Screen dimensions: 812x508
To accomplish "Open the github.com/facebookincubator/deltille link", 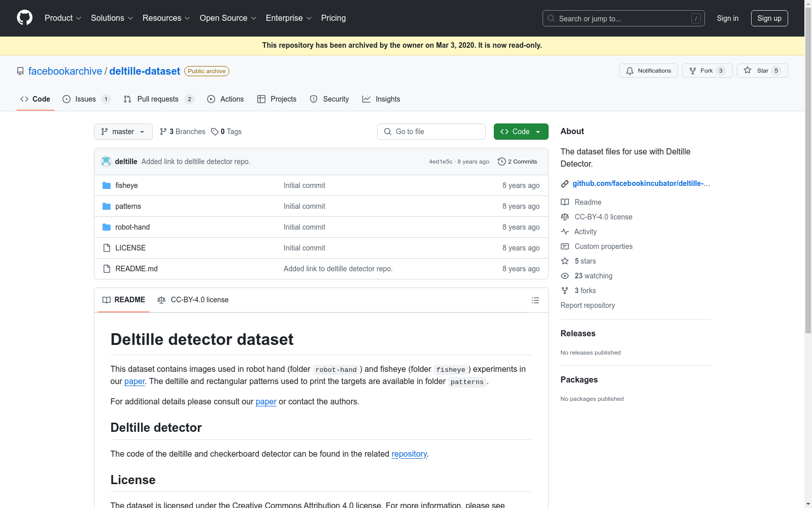I will click(641, 183).
